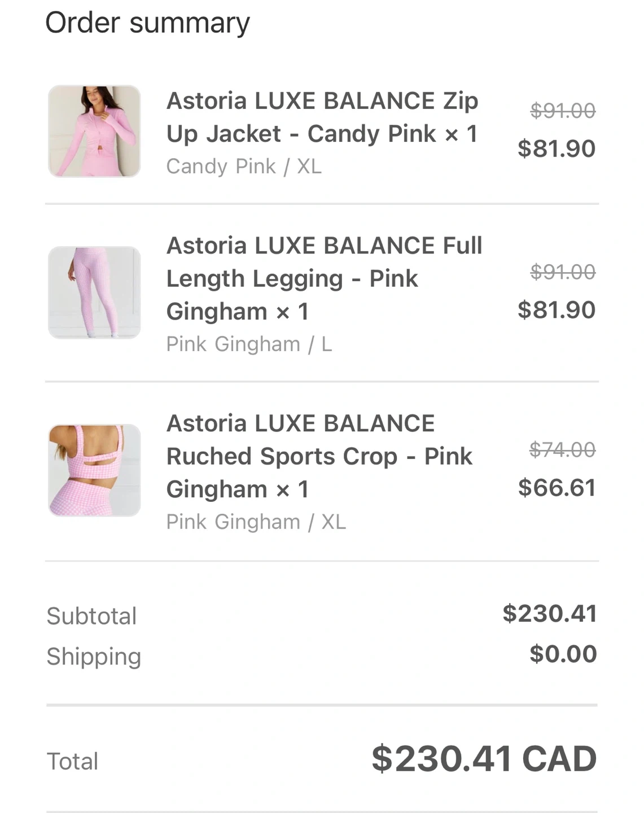Click the jacket's $81.90 sale price

557,148
